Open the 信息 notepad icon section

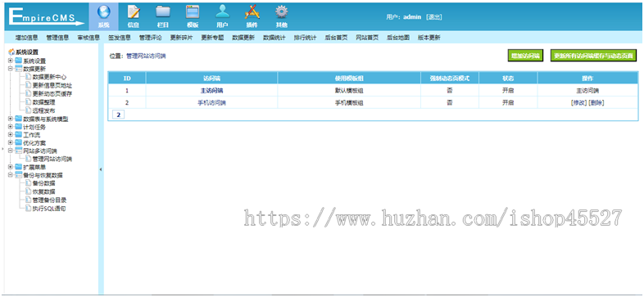[x=133, y=17]
